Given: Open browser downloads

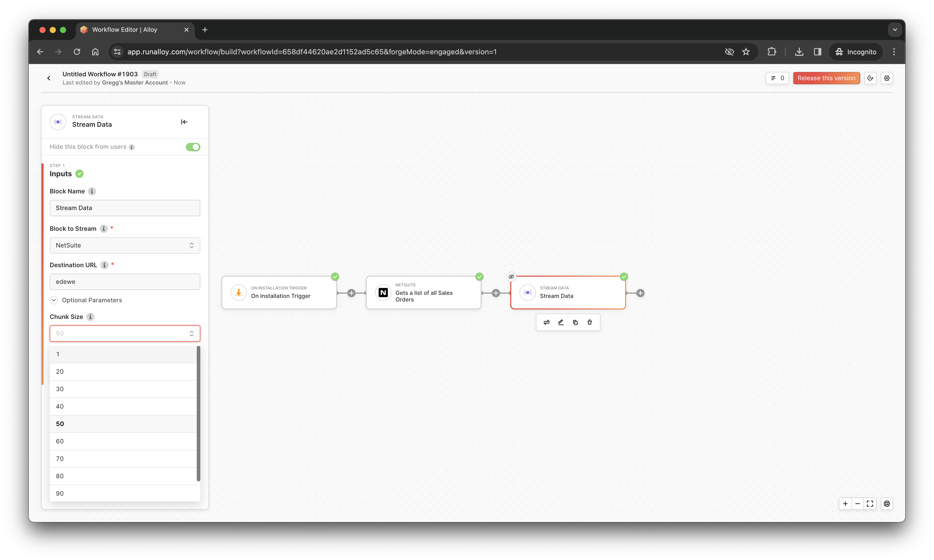Looking at the screenshot, I should click(x=799, y=52).
